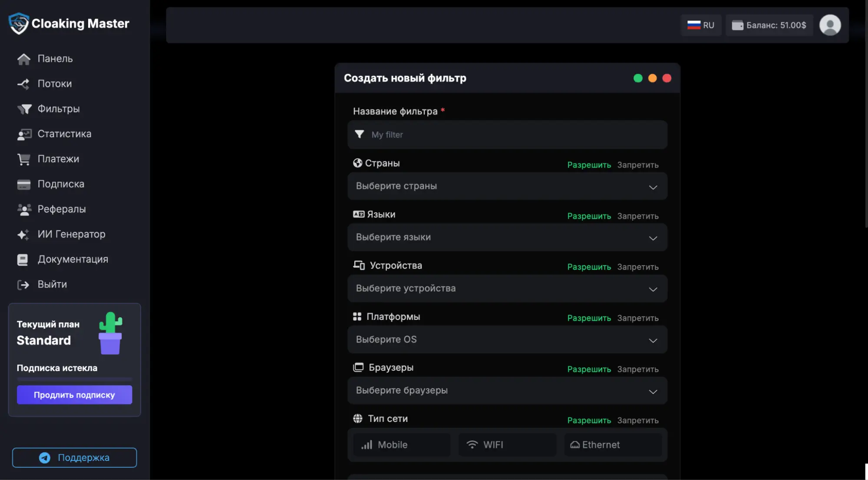
Task: Toggle the Ethernet network type option
Action: tap(613, 445)
